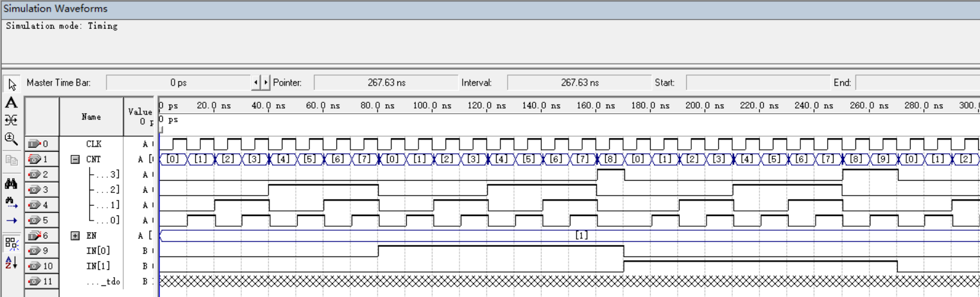Select the output pin icon, row 5
The image size is (980, 297).
[35, 221]
